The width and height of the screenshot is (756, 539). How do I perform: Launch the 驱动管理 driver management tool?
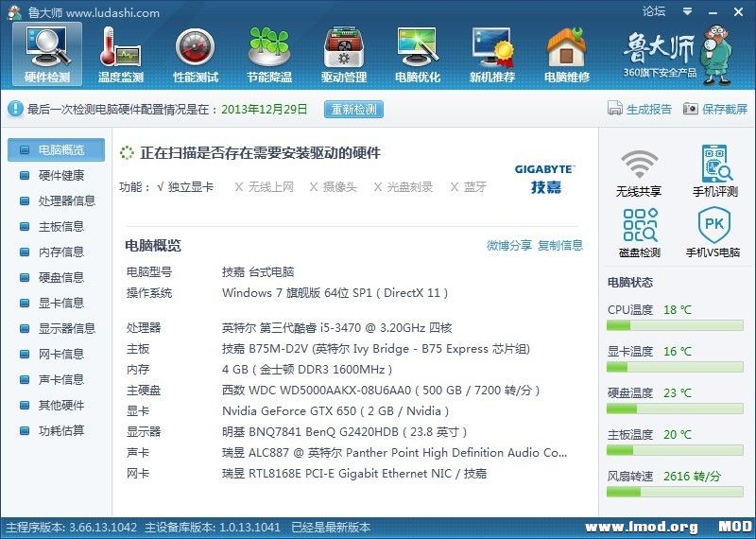click(343, 54)
